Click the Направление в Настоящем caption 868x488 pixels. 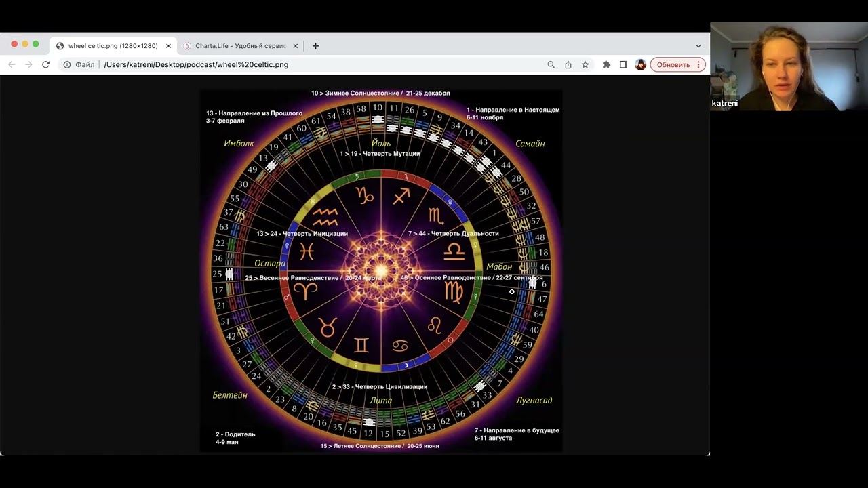[513, 113]
